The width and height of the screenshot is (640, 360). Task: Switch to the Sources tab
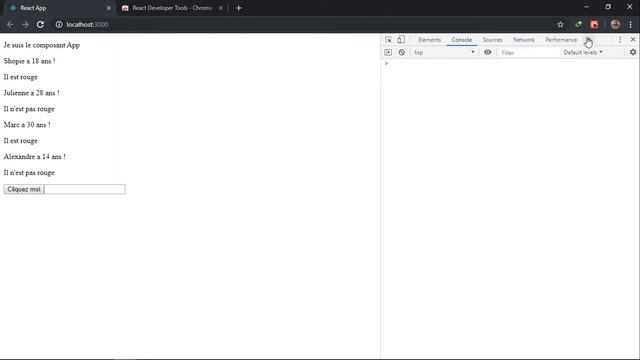pyautogui.click(x=492, y=40)
